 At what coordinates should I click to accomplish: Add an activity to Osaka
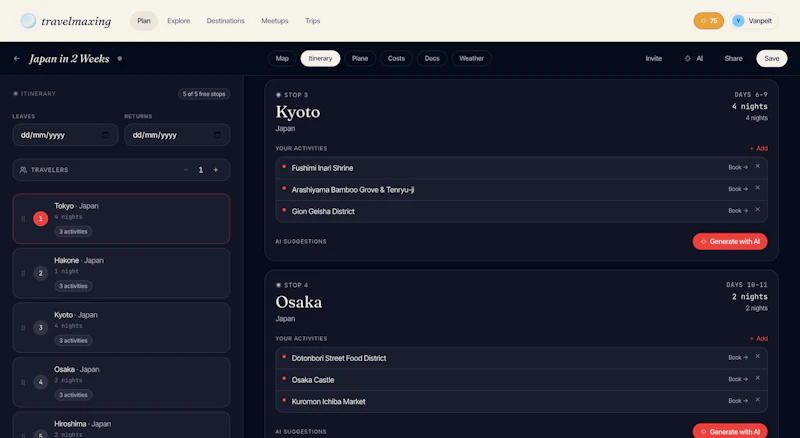(x=759, y=338)
